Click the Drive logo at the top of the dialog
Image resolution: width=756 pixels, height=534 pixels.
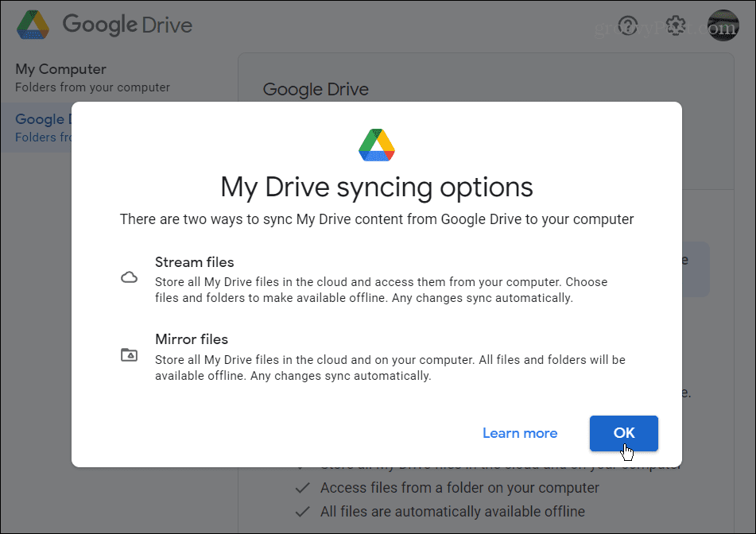tap(375, 145)
